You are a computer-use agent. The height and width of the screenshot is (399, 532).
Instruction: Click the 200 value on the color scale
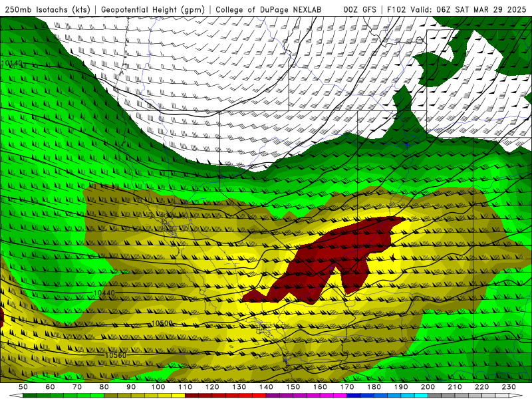(428, 387)
